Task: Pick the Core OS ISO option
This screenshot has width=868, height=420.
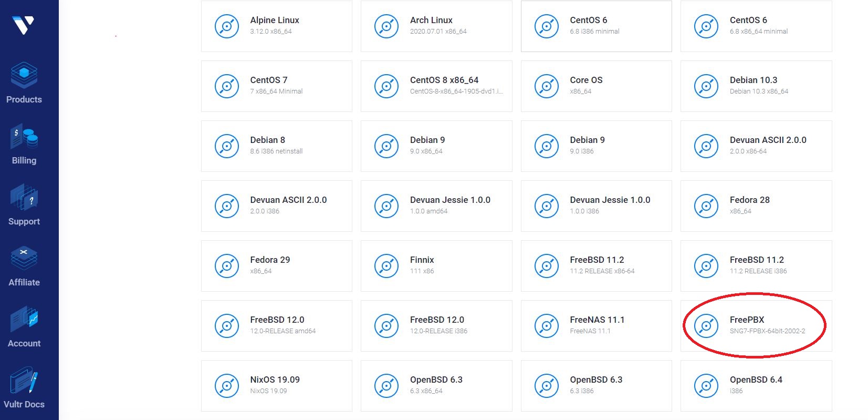Action: pos(596,86)
